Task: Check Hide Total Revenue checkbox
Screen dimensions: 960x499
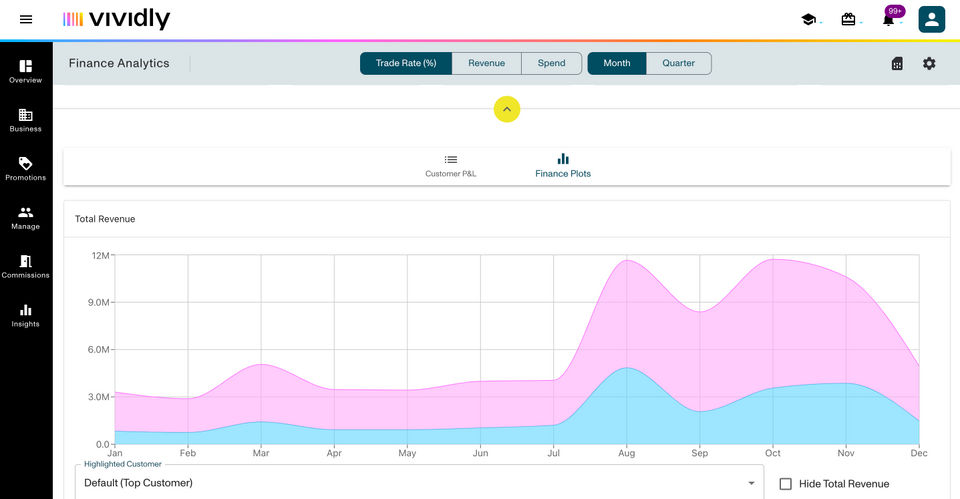Action: [x=786, y=484]
